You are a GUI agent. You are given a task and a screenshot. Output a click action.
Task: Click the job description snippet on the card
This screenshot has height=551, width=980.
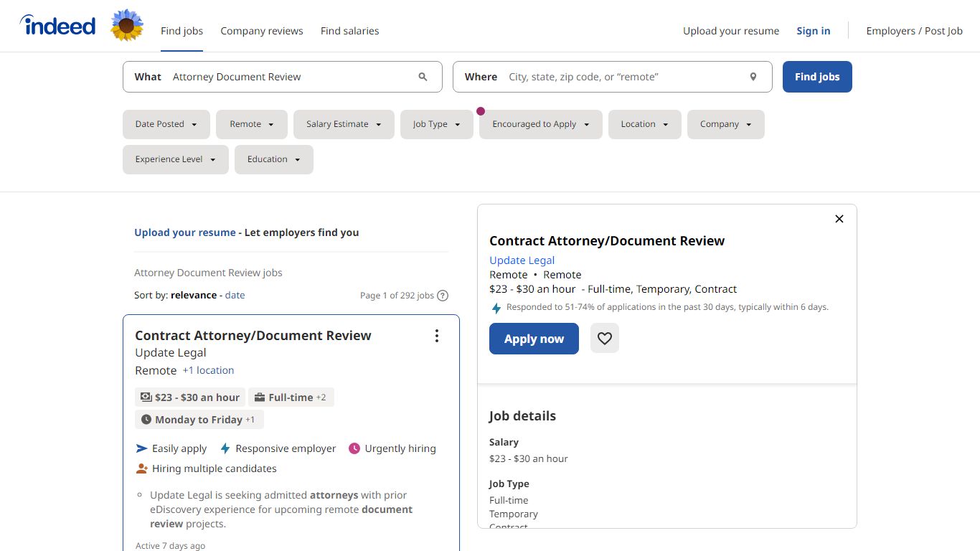pyautogui.click(x=281, y=509)
